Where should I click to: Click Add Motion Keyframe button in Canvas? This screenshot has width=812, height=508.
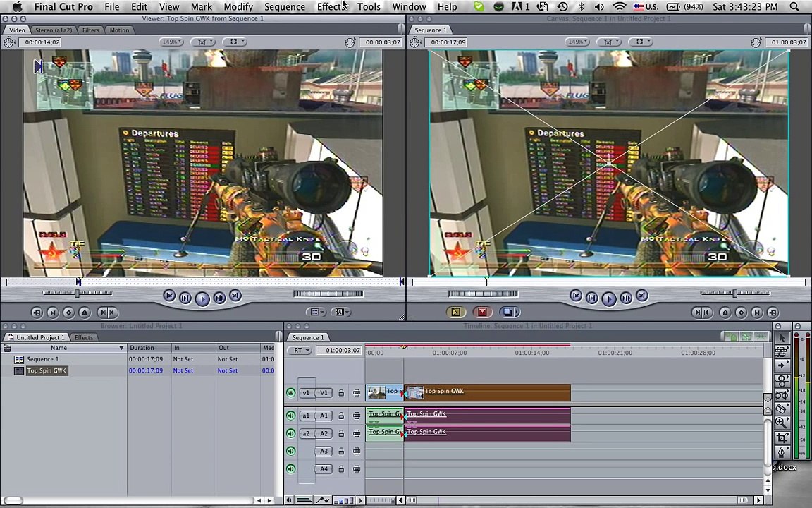coord(741,313)
